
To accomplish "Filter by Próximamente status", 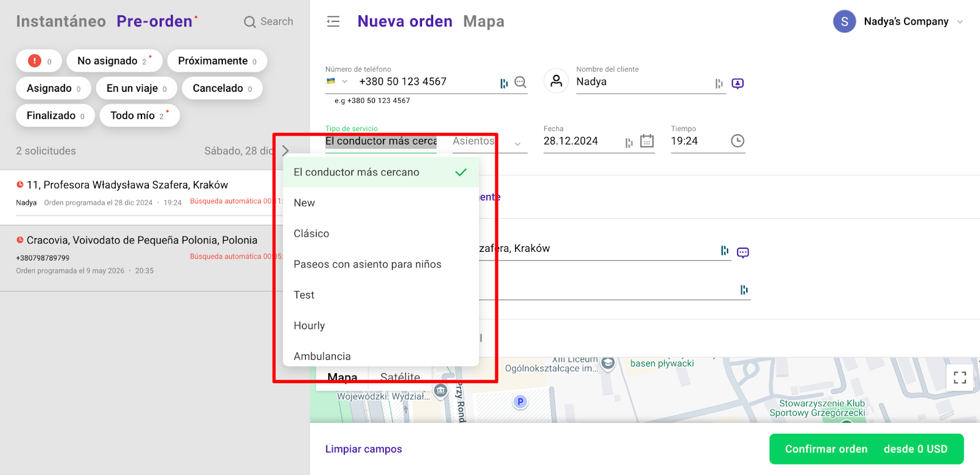I will (217, 61).
